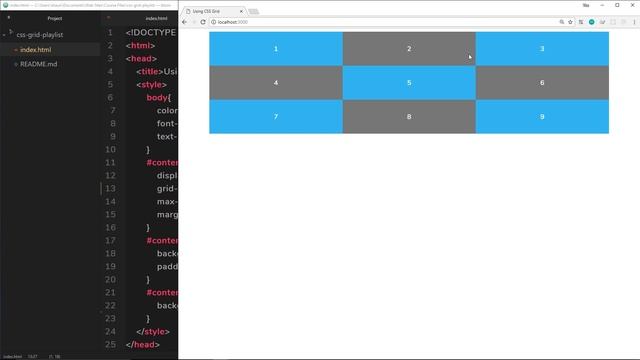Place cursor on the <html> tag line
Image resolution: width=640 pixels, height=360 pixels.
click(x=140, y=45)
